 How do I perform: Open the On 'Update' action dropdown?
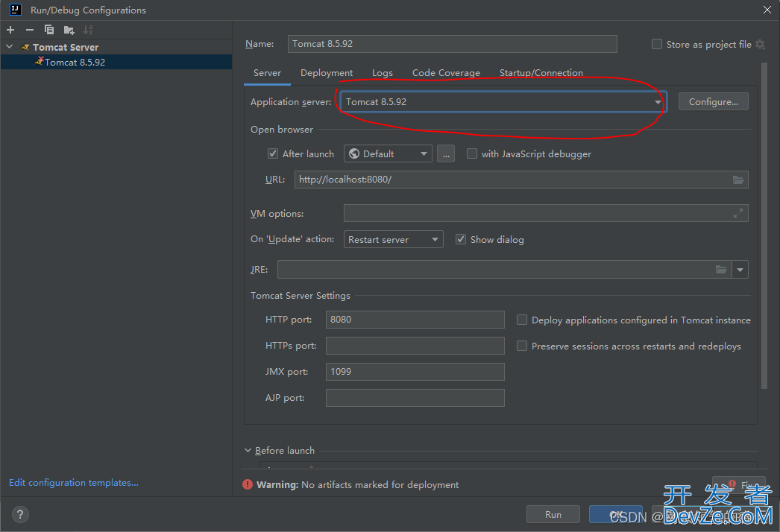coord(393,240)
